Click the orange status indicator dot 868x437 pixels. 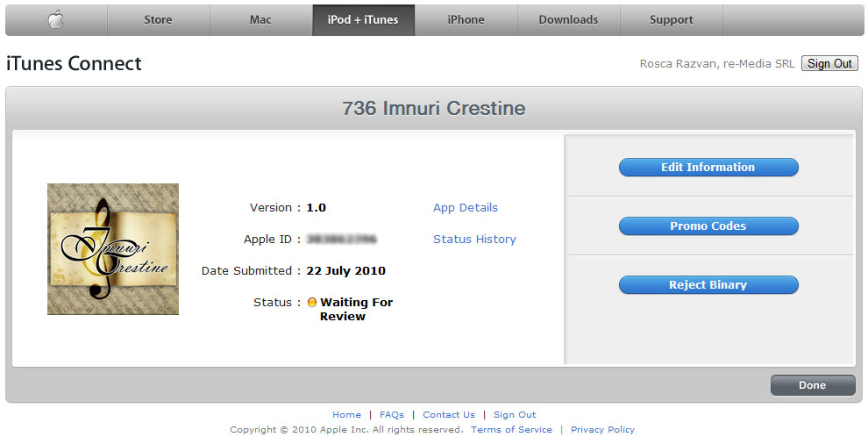312,303
